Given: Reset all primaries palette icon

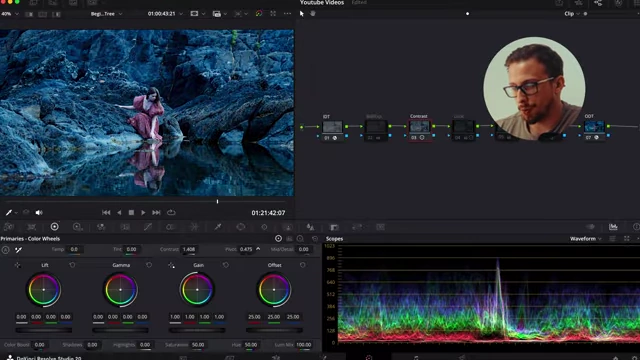Looking at the screenshot, I should 315,239.
